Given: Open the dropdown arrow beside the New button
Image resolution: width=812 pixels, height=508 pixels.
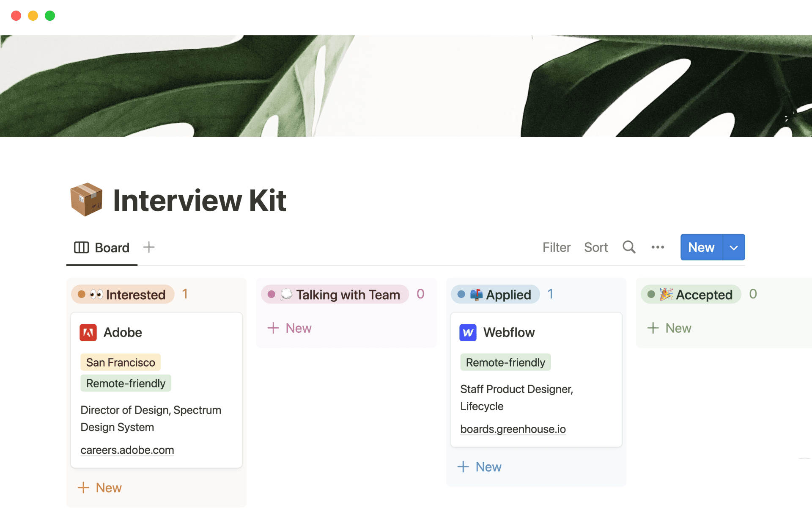Looking at the screenshot, I should [733, 247].
